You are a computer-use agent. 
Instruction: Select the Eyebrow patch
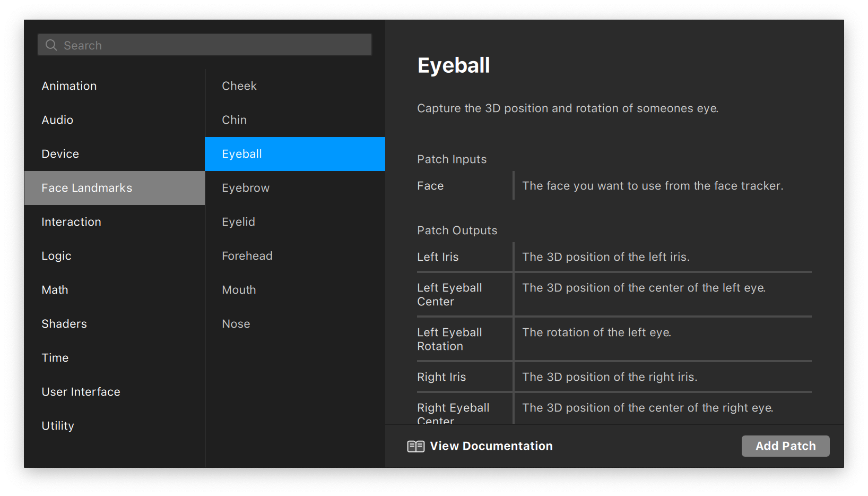tap(246, 188)
